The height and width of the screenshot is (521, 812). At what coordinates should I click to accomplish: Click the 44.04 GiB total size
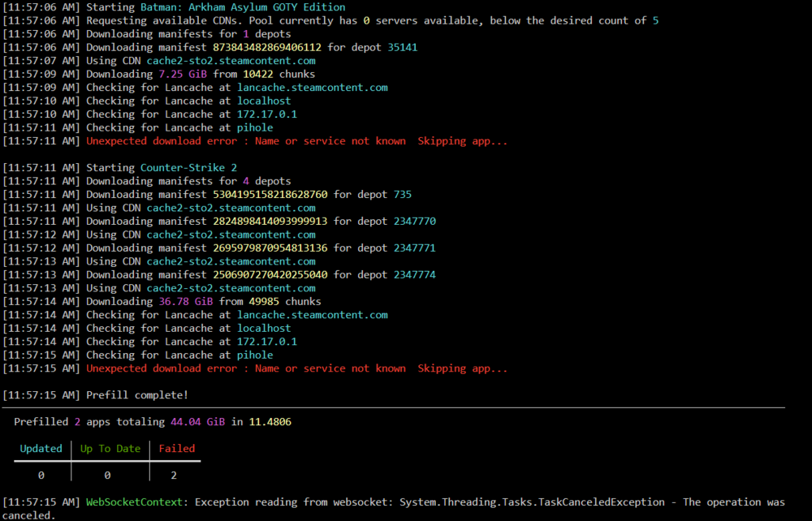[x=198, y=422]
